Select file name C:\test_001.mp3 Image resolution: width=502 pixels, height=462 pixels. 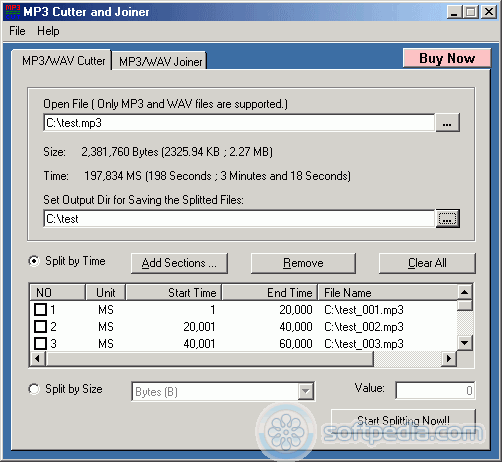pyautogui.click(x=364, y=310)
